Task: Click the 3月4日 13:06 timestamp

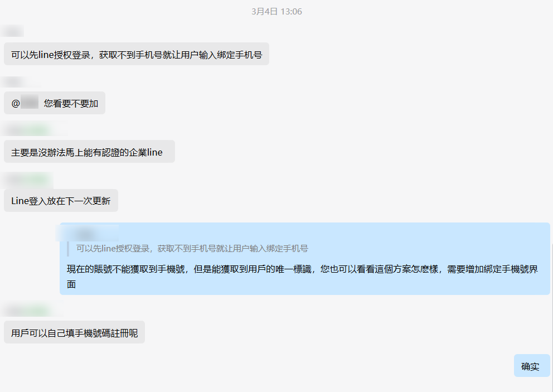Action: [x=276, y=12]
